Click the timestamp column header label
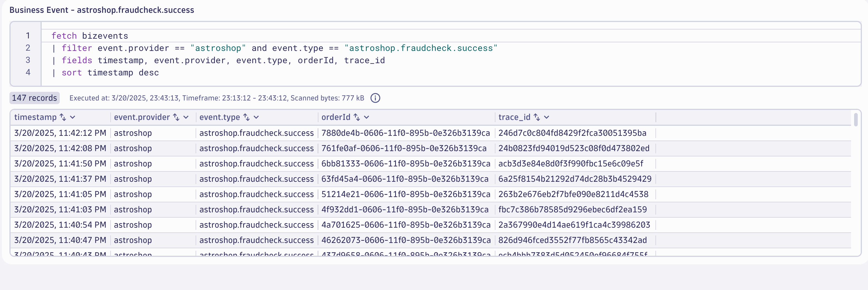This screenshot has width=868, height=290. [x=35, y=117]
